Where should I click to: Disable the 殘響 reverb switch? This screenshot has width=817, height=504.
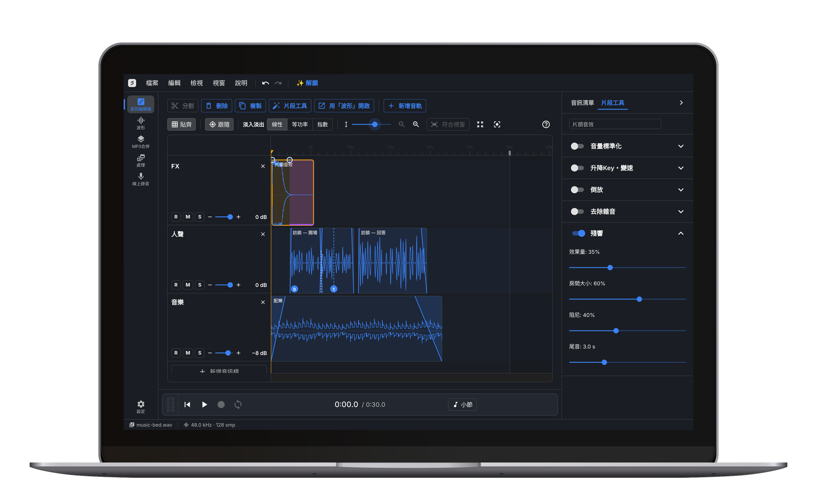click(x=579, y=233)
